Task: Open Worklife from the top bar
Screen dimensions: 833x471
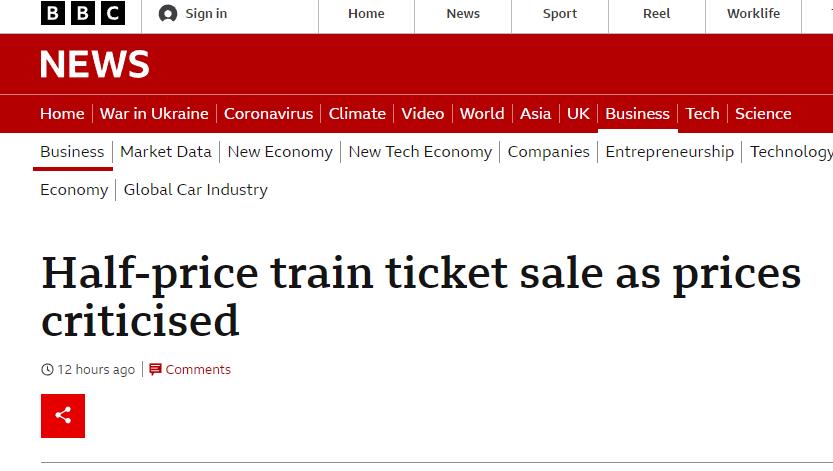Action: click(753, 14)
